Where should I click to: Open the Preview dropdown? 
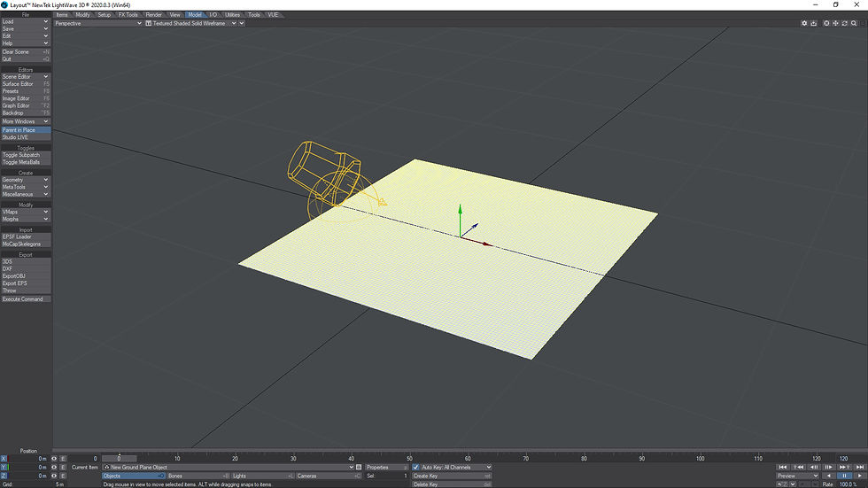click(798, 476)
